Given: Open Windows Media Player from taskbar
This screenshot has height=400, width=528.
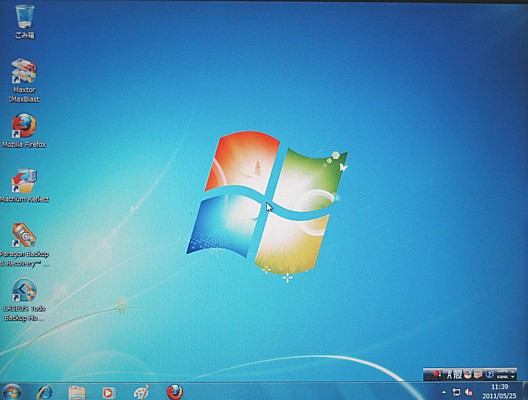Looking at the screenshot, I should point(108,393).
